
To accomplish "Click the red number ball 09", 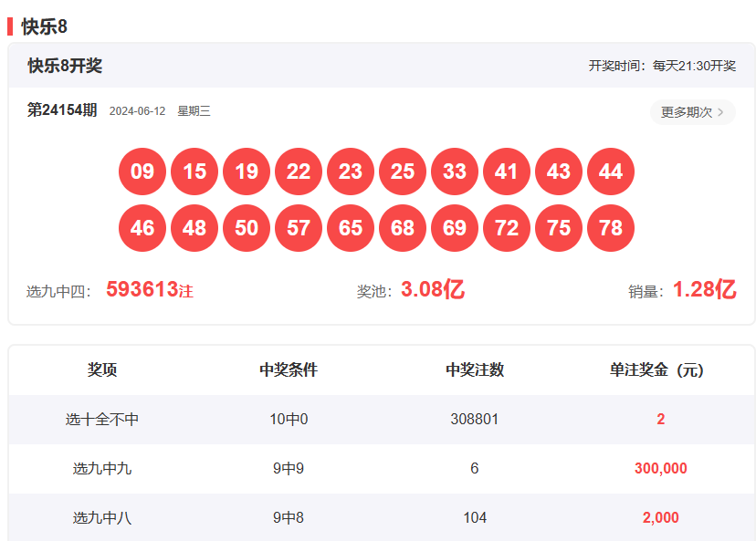I will 142,172.
